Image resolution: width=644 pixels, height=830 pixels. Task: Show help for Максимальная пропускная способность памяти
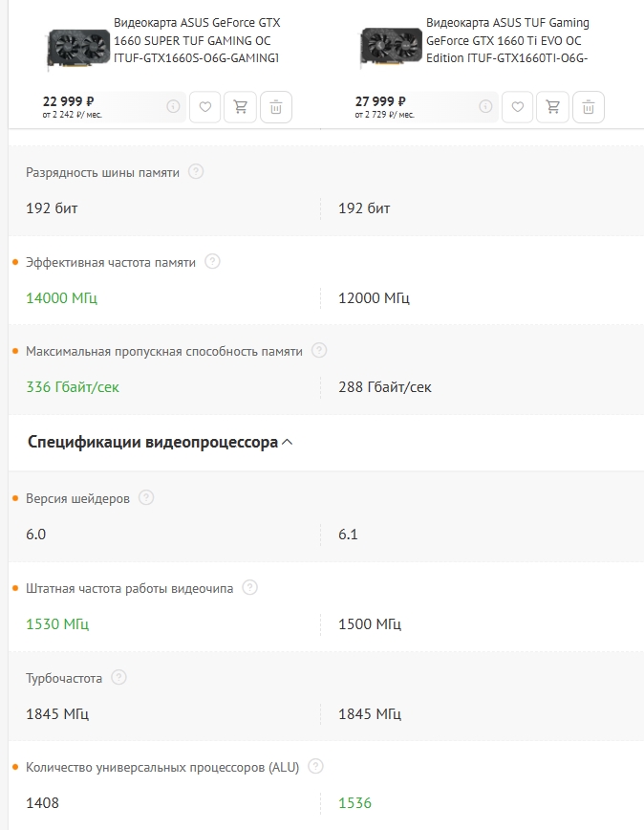[319, 350]
